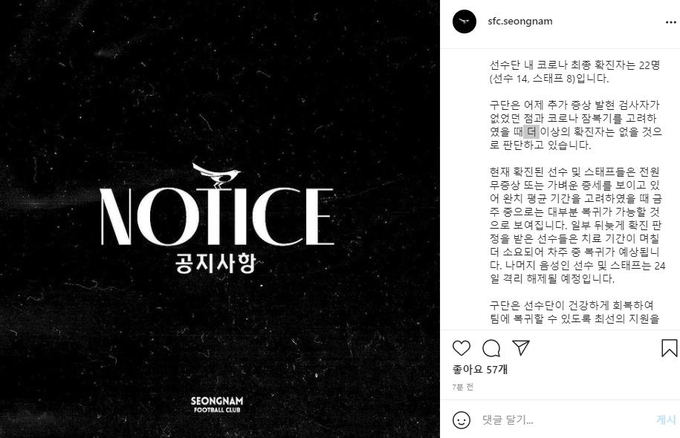Click the SEONGNAM FOOTBALL CLUB logo
680x438 pixels.
(x=217, y=404)
